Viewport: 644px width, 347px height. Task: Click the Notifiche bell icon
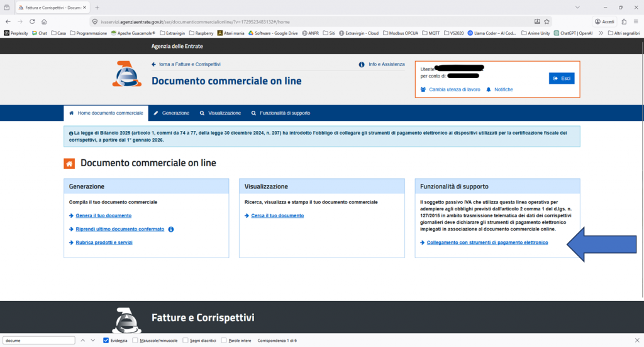pos(488,89)
